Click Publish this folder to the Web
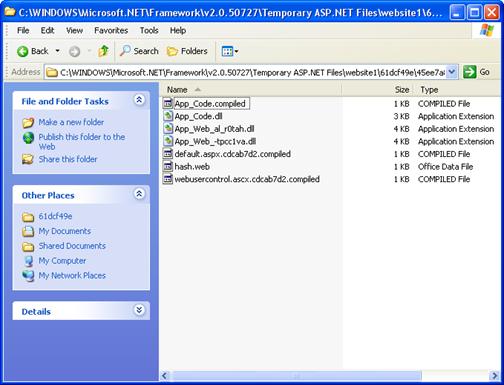Screen dimensions: 504x385 point(82,142)
